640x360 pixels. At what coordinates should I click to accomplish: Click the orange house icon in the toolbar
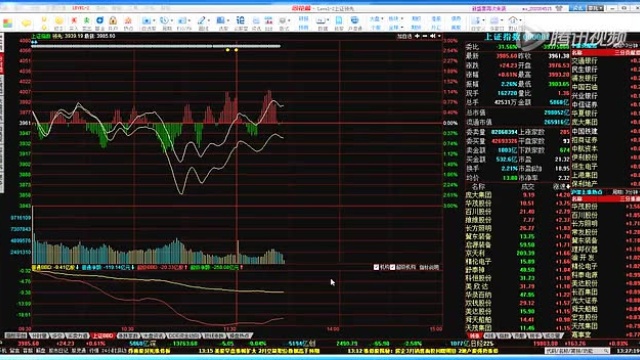coord(128,20)
